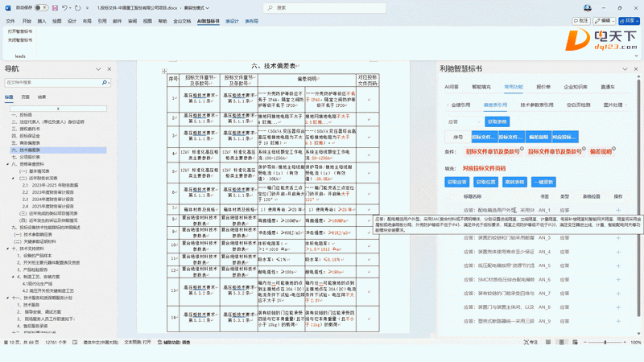Viewport: 644px width, 362px height.
Task: Open 技术参数表引用 sub-tab
Action: coord(537,105)
